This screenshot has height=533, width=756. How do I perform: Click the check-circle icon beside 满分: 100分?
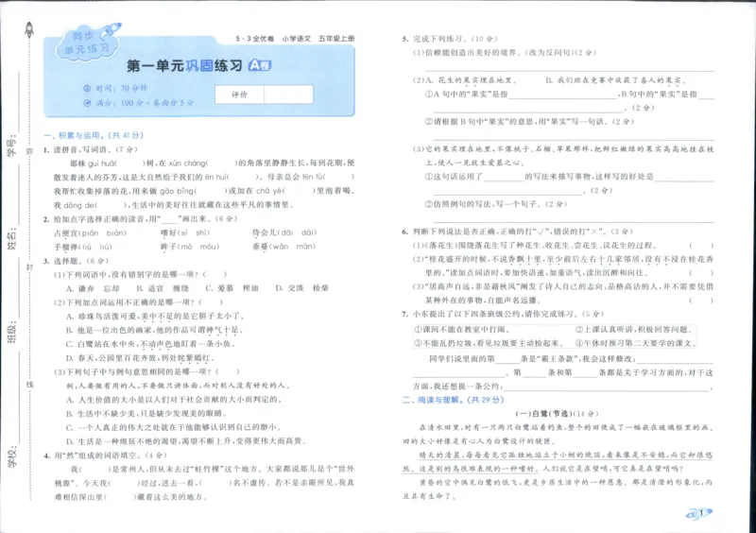click(x=87, y=103)
